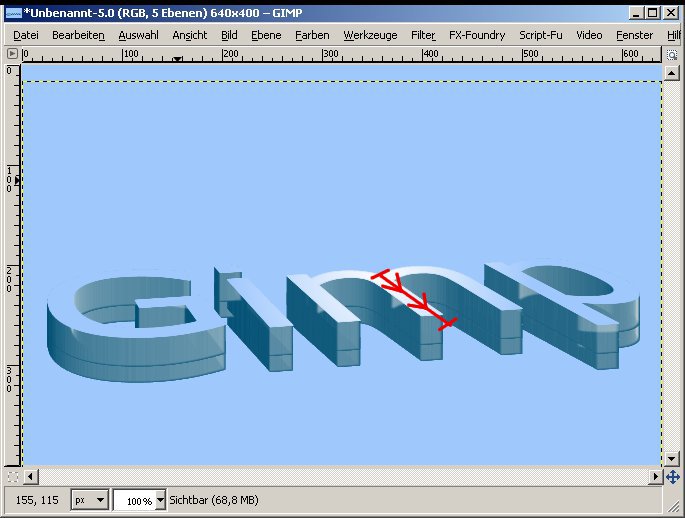Viewport: 685px width, 518px height.
Task: Click the vertical scrollbar up arrow
Action: [671, 73]
